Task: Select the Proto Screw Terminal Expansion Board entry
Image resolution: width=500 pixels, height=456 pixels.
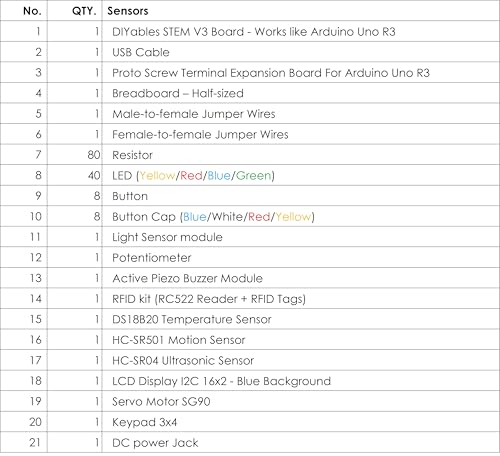Action: tap(271, 73)
